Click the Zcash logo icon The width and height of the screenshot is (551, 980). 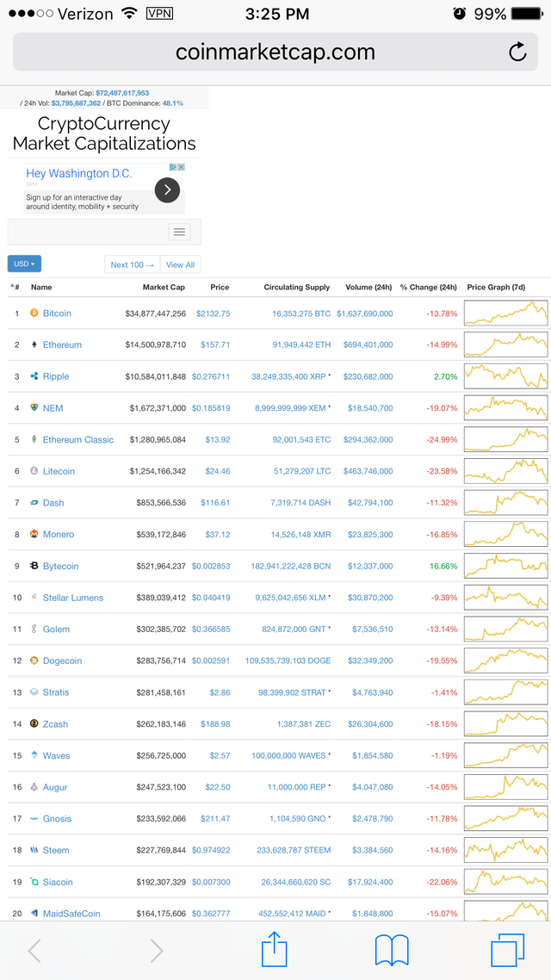(x=34, y=723)
